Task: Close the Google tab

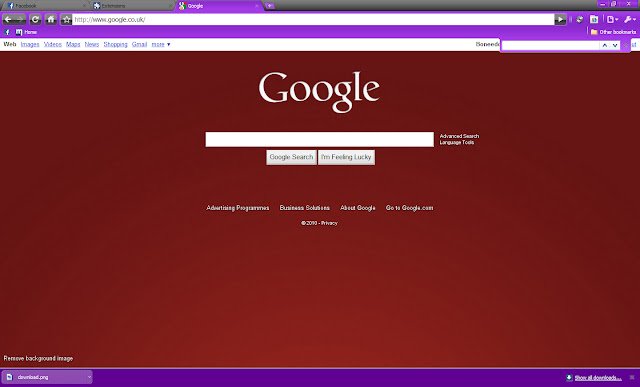Action: tap(257, 6)
